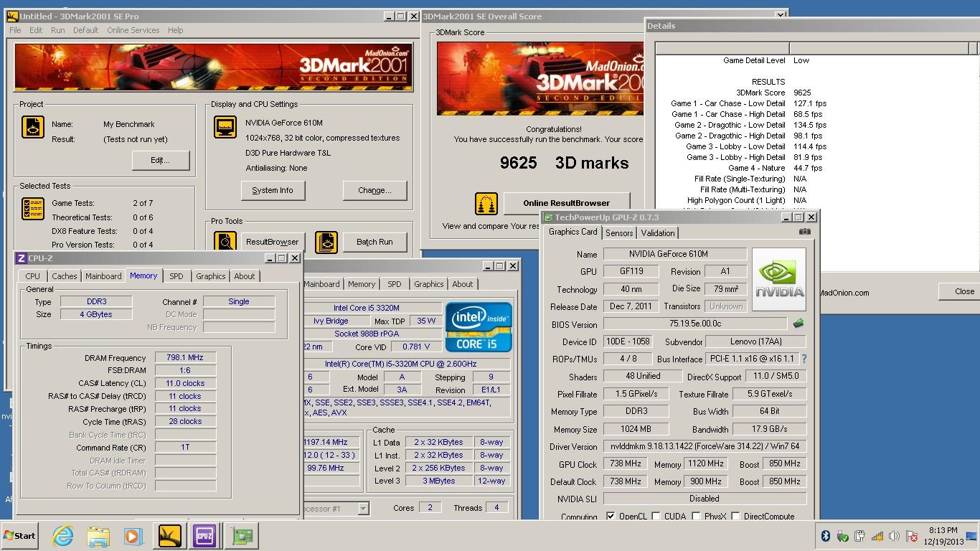Image resolution: width=980 pixels, height=551 pixels.
Task: Switch to CPU tab in front CPU-Z window
Action: coord(33,276)
